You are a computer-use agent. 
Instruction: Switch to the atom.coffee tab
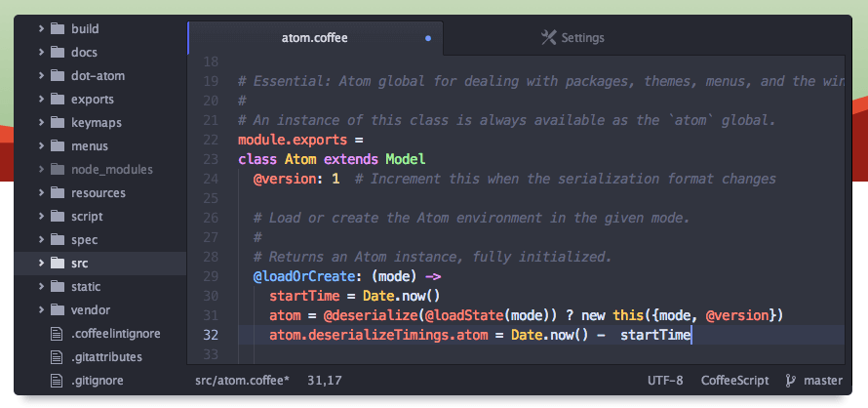click(x=315, y=38)
